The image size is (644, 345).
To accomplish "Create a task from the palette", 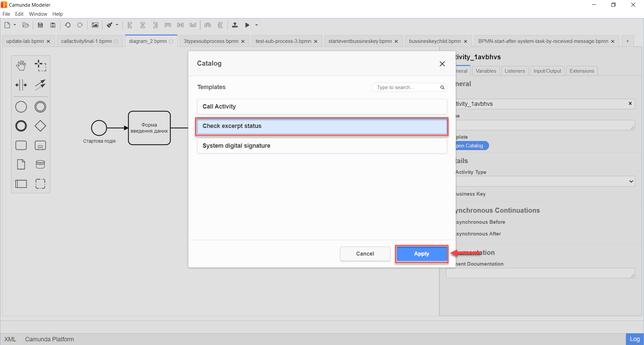I will (x=21, y=145).
